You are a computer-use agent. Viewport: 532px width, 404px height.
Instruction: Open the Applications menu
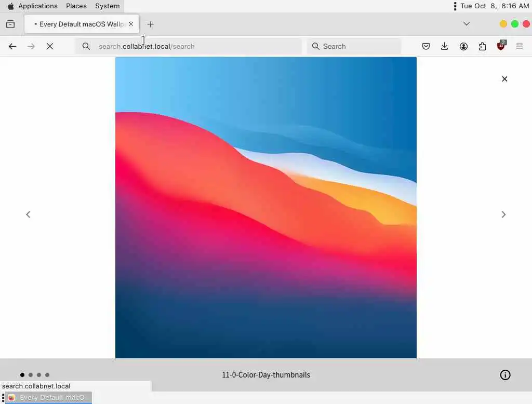(38, 6)
